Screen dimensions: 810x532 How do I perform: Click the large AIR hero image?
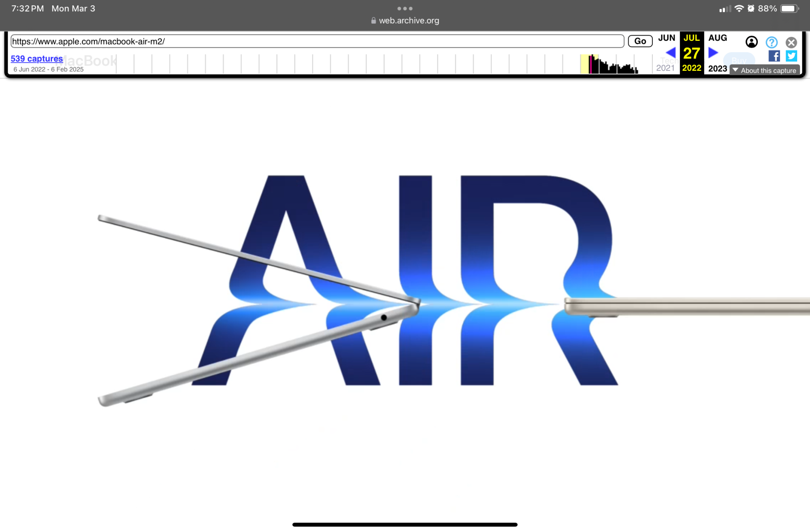[405, 283]
